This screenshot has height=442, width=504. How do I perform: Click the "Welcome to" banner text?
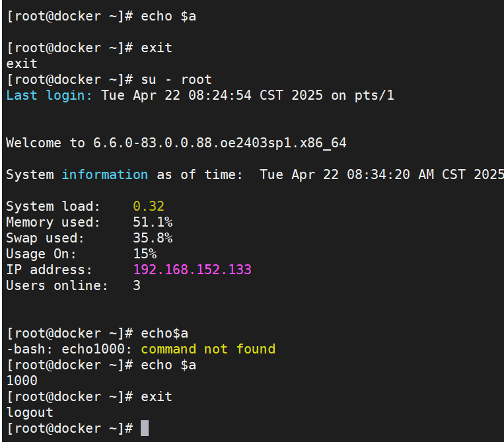click(46, 143)
